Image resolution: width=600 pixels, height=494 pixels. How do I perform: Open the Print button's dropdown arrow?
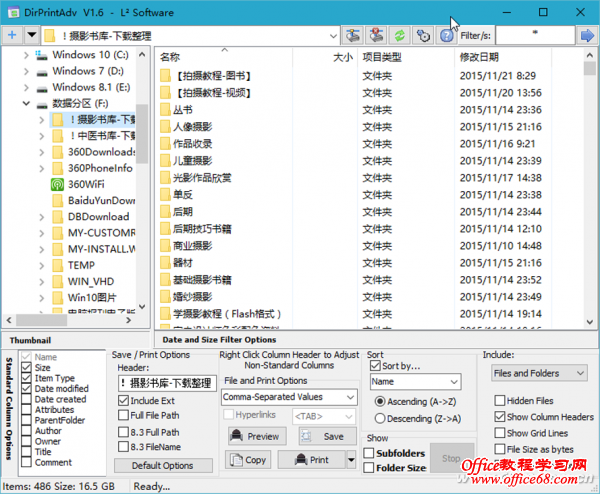(x=351, y=460)
